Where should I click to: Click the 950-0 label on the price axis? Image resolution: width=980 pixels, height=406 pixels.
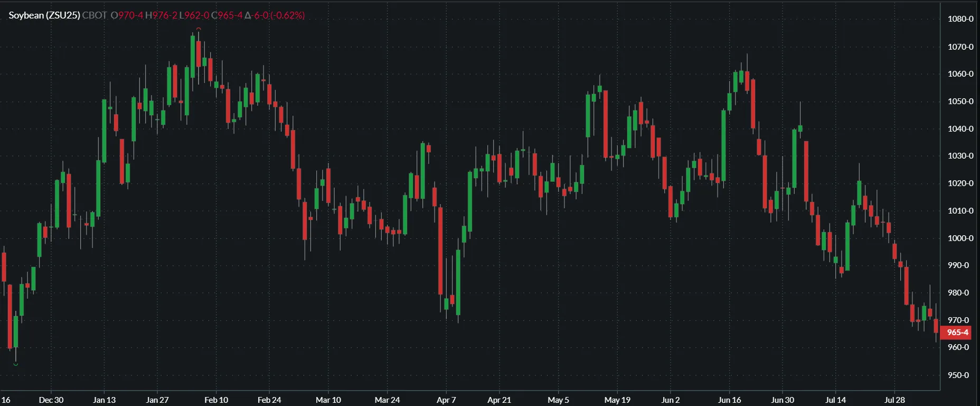click(x=958, y=375)
